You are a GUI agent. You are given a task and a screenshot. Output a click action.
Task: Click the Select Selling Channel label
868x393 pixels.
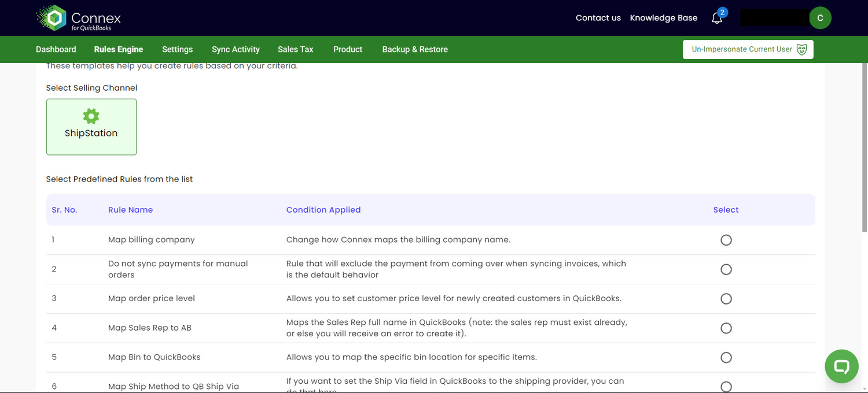pos(92,88)
